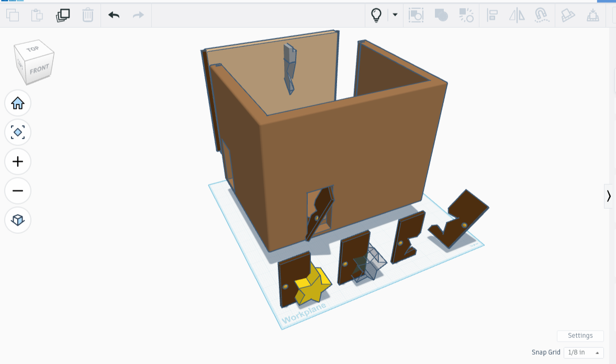
Task: Click the Delete trash can icon
Action: (x=87, y=15)
